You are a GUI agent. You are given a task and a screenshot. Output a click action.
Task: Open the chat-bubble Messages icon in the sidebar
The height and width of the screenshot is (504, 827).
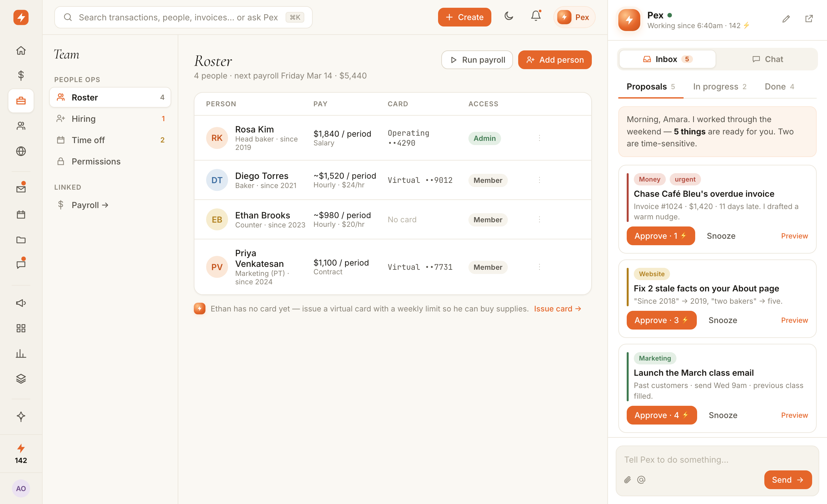click(21, 264)
